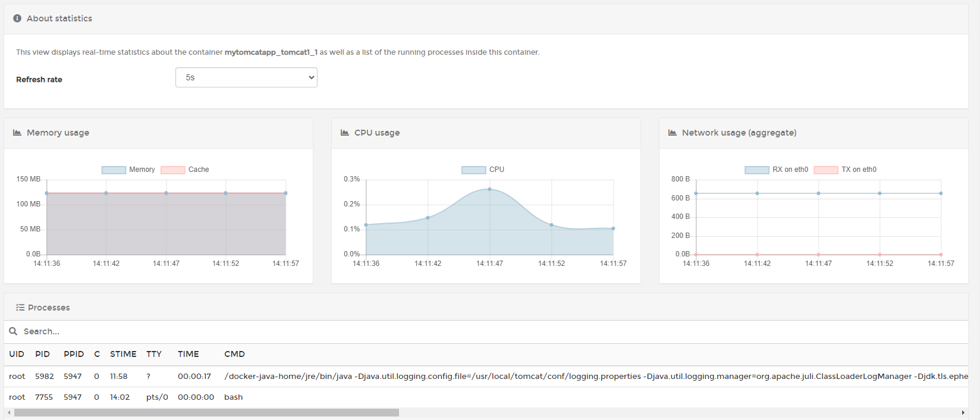Image resolution: width=980 pixels, height=420 pixels.
Task: Click the /docker-java-home/jre/bin/java command cell
Action: pyautogui.click(x=596, y=377)
